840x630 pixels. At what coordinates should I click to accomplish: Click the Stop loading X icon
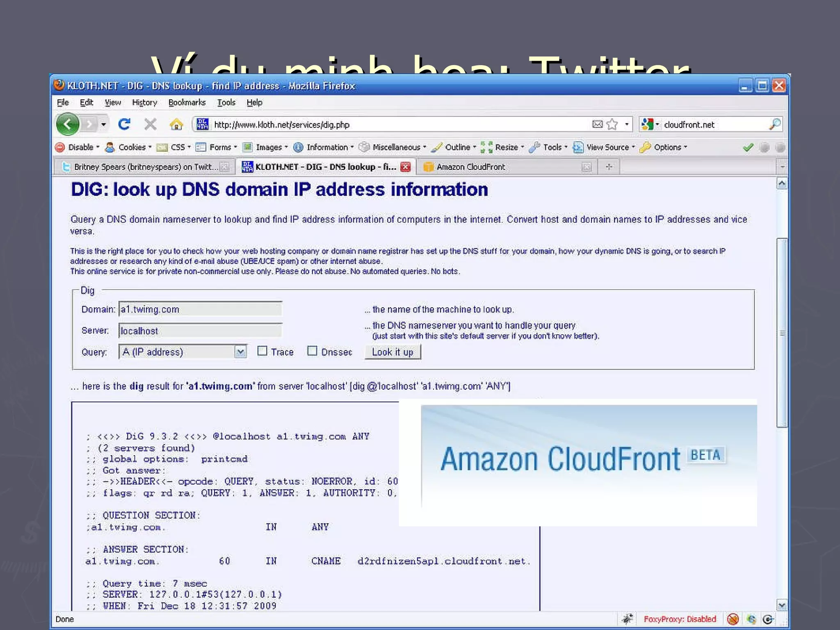tap(151, 124)
